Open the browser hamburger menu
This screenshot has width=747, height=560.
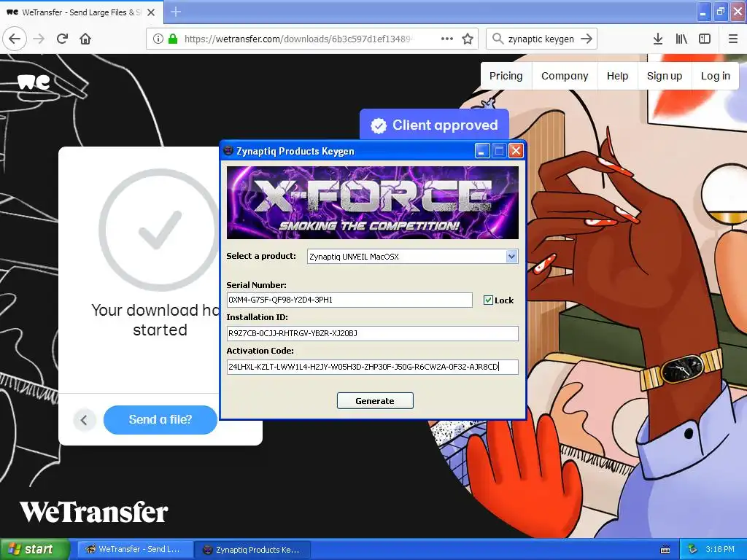[733, 39]
